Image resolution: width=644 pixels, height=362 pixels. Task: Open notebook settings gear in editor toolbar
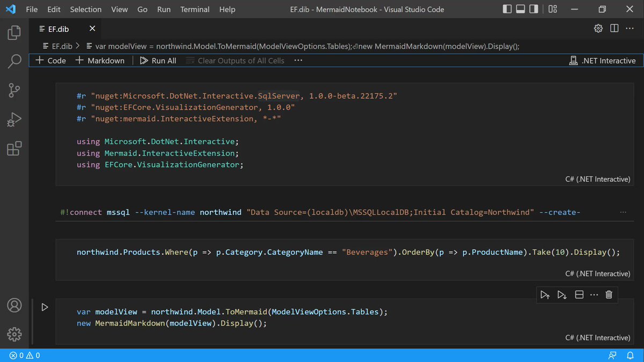(598, 28)
